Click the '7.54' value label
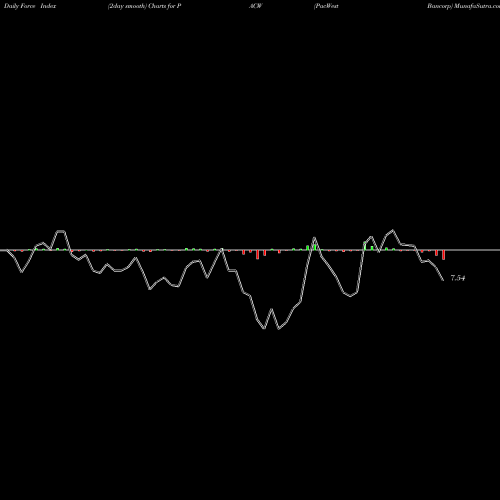Screen dimensions: 500x500 point(458,278)
